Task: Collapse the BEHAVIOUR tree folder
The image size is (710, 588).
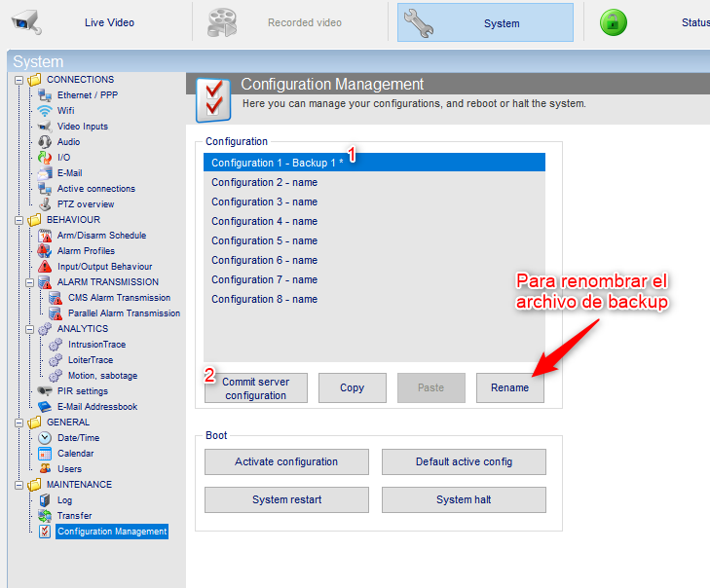Action: pos(19,220)
